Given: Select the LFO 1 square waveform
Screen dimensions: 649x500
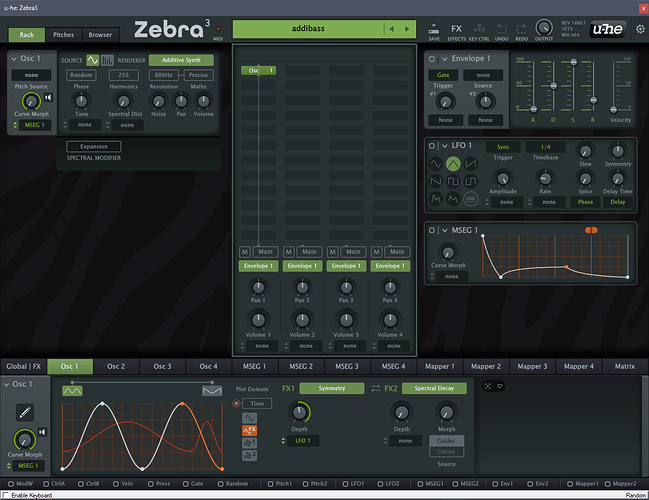Looking at the screenshot, I should (453, 181).
